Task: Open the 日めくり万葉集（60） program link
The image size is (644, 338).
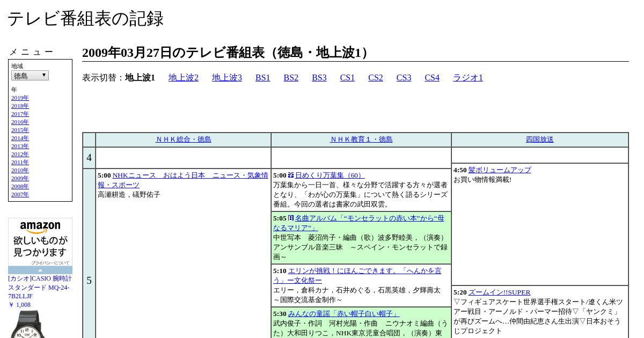Action: pos(330,175)
